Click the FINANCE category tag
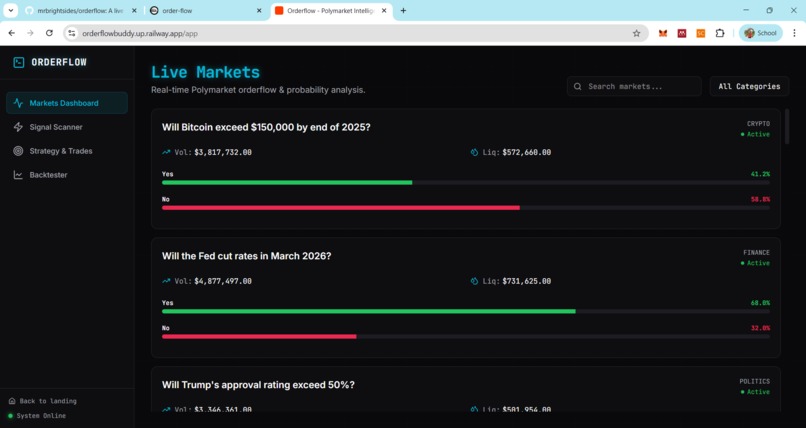The height and width of the screenshot is (428, 806). tap(756, 253)
